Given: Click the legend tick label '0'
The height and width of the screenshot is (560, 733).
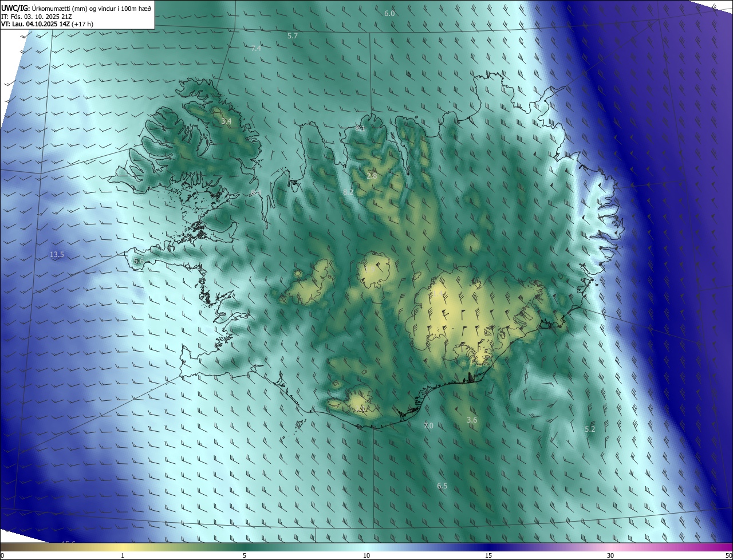Looking at the screenshot, I should click(x=2, y=555).
